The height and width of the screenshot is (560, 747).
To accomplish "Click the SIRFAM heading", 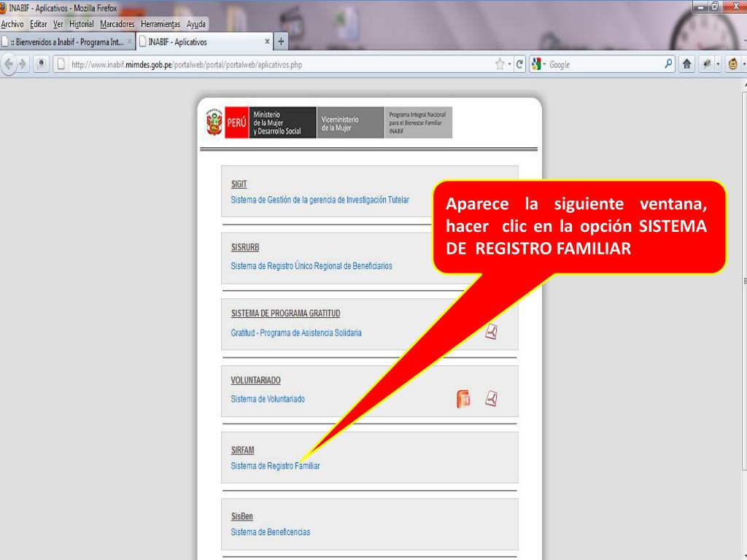I will pyautogui.click(x=242, y=450).
